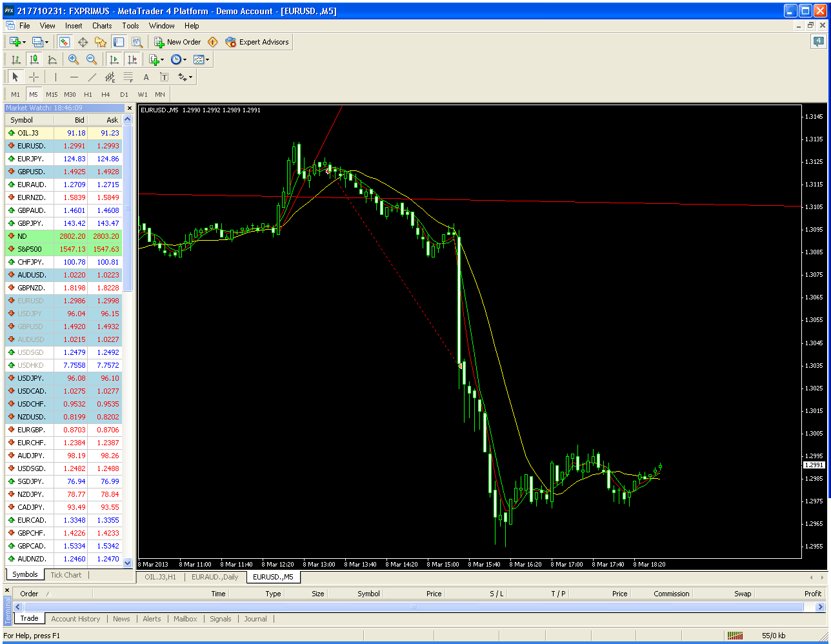The height and width of the screenshot is (644, 831).
Task: Toggle chart Auto Scroll
Action: point(114,59)
